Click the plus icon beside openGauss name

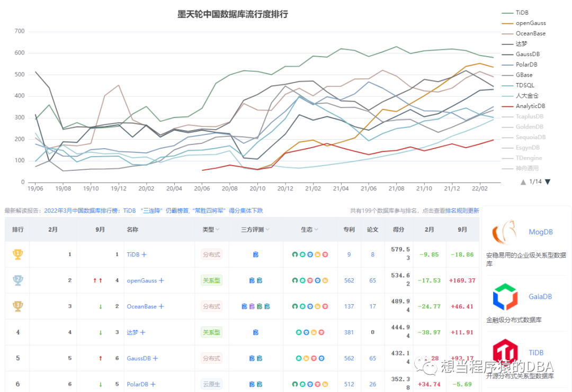click(x=161, y=280)
